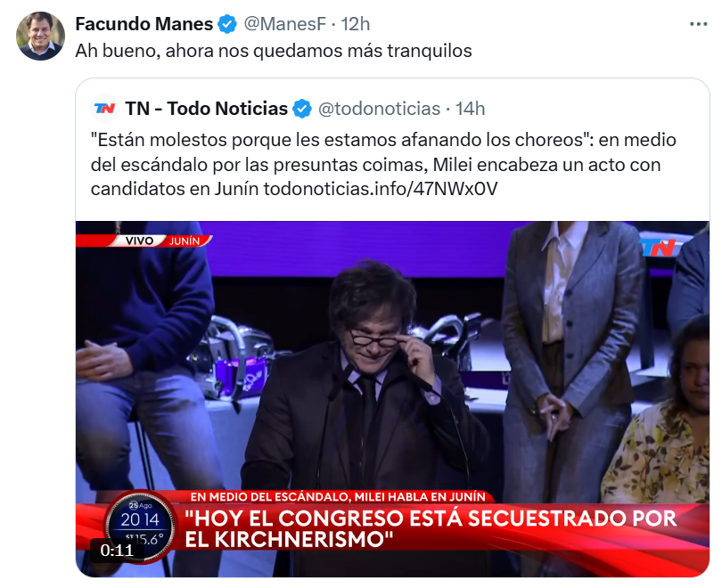Image resolution: width=722 pixels, height=588 pixels.
Task: Play the Milei speech video
Action: 392,374
